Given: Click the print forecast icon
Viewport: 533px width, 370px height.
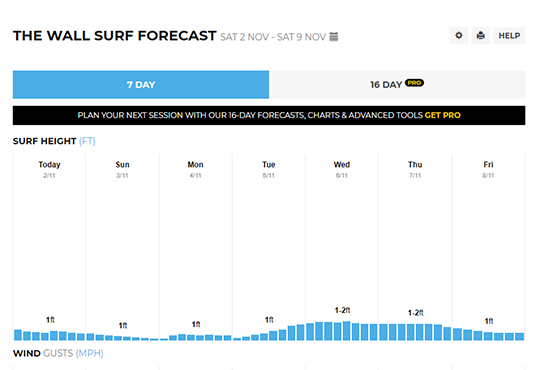Looking at the screenshot, I should tap(481, 35).
